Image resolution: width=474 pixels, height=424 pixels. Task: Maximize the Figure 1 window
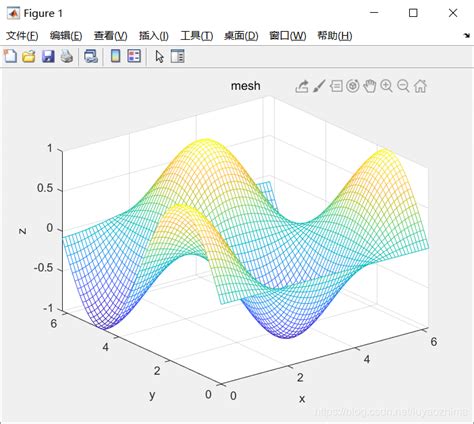[413, 13]
